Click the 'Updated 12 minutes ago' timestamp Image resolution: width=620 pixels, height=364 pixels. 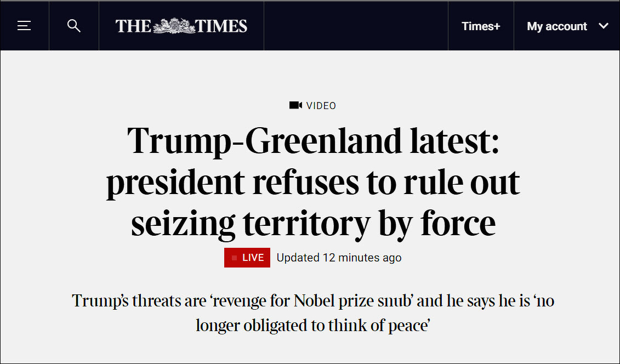[339, 258]
